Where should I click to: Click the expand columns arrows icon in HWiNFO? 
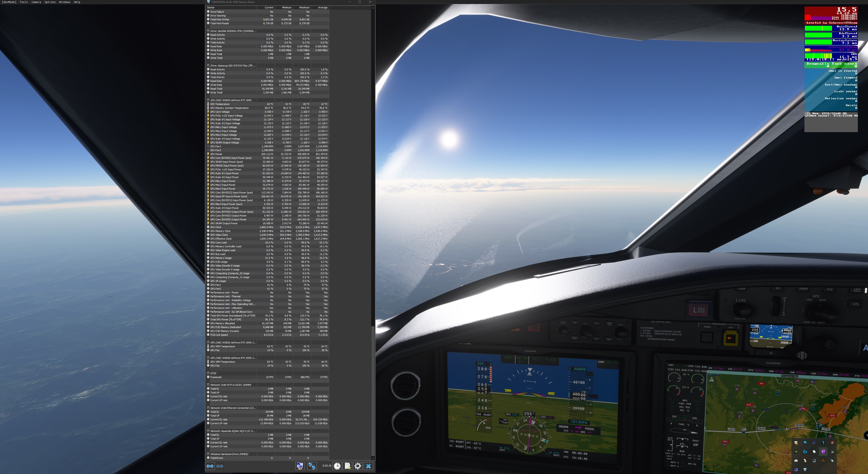tap(210, 466)
